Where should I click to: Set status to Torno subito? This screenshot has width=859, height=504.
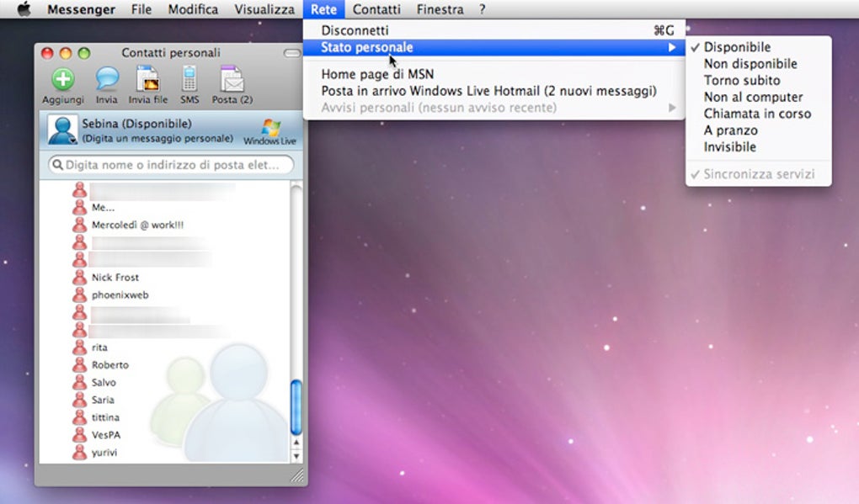tap(742, 81)
